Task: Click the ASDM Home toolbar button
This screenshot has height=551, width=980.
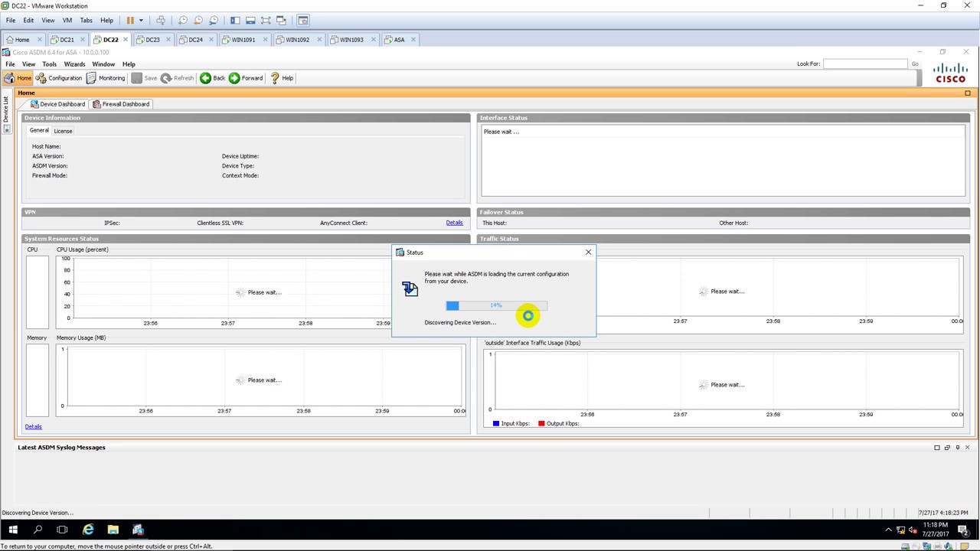Action: coord(18,78)
